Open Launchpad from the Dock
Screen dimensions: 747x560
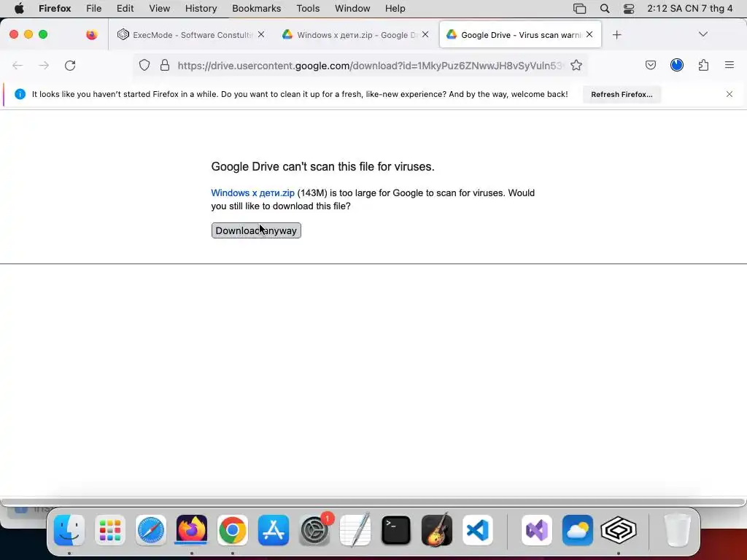point(110,530)
